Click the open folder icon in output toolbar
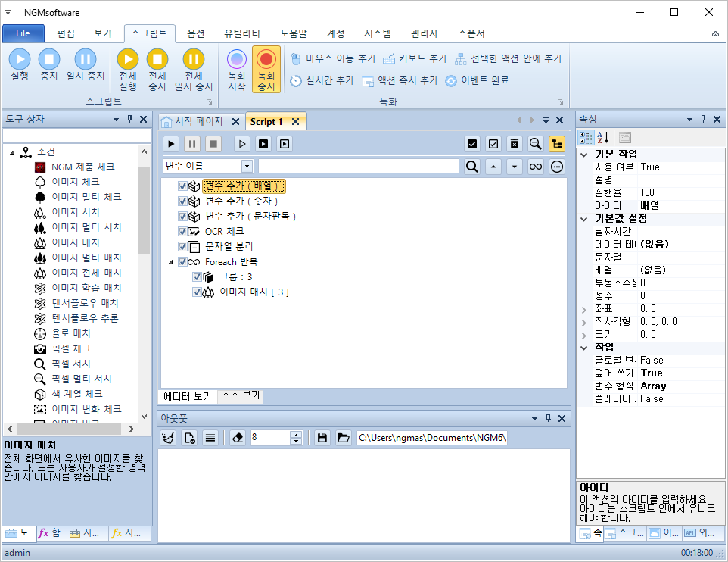The height and width of the screenshot is (562, 728). pyautogui.click(x=343, y=438)
